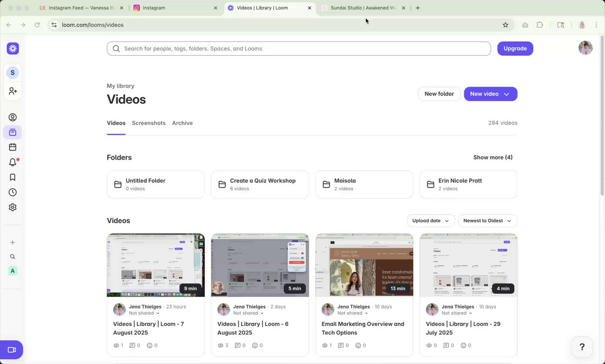Screen dimensions: 605x364
Task: Open the calendar meetings icon in sidebar
Action: 13,147
